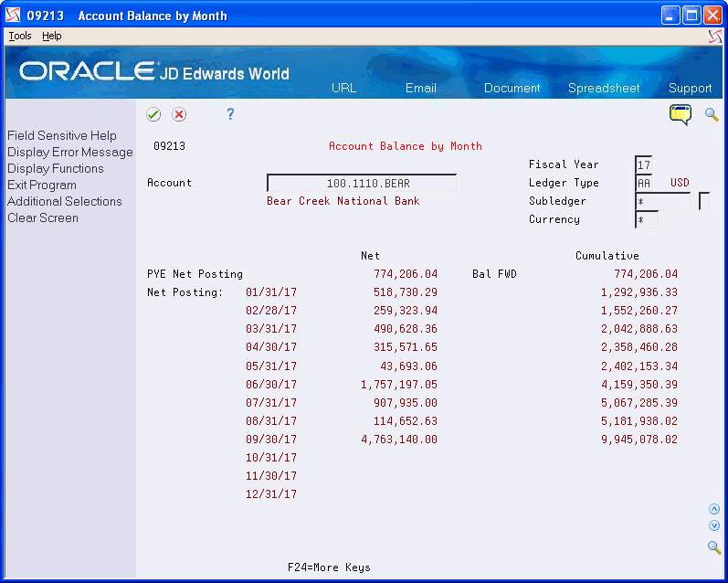Click the application icon in title bar
The image size is (728, 583).
pos(13,16)
